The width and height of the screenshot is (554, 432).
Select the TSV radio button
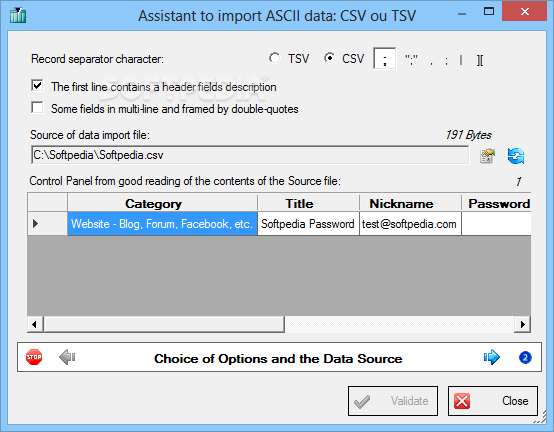[274, 58]
